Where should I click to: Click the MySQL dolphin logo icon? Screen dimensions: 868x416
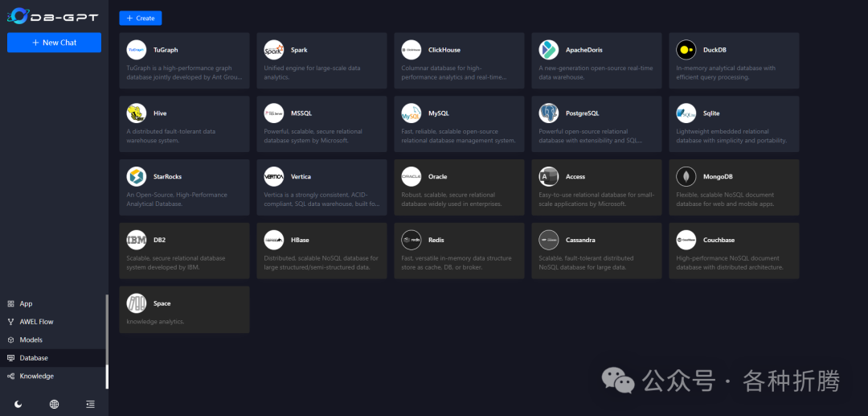click(411, 113)
